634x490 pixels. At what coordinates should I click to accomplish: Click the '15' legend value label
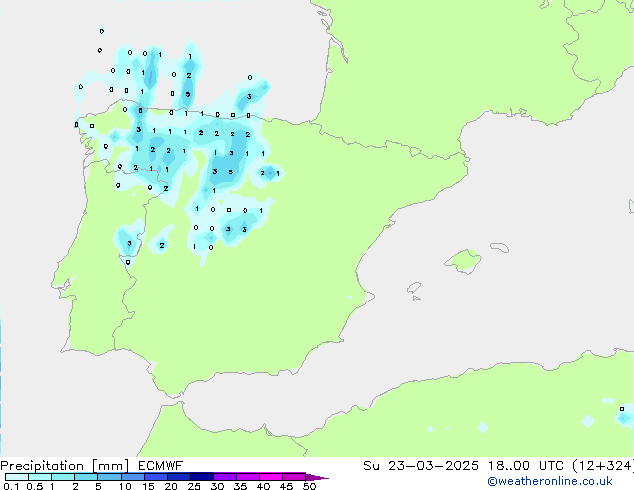point(148,486)
